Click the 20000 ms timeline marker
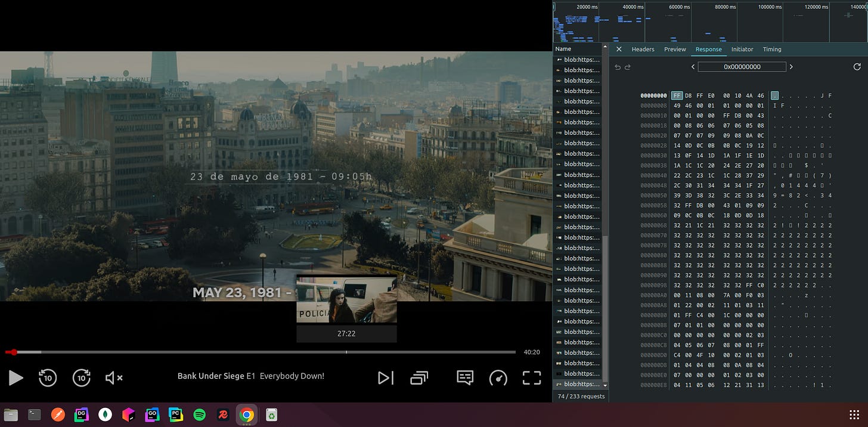Image resolution: width=868 pixels, height=427 pixels. tap(588, 7)
